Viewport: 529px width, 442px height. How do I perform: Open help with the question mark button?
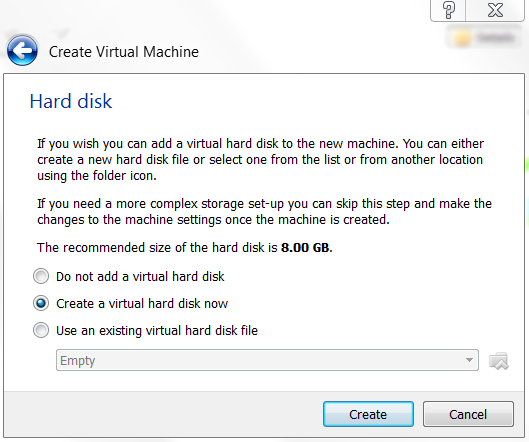pos(448,10)
